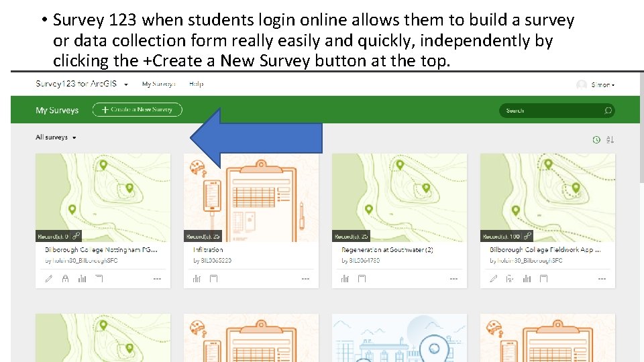Open the Regeneration at Southwater (2) thumbnail
Screen dimensions: 644x362
coord(399,197)
